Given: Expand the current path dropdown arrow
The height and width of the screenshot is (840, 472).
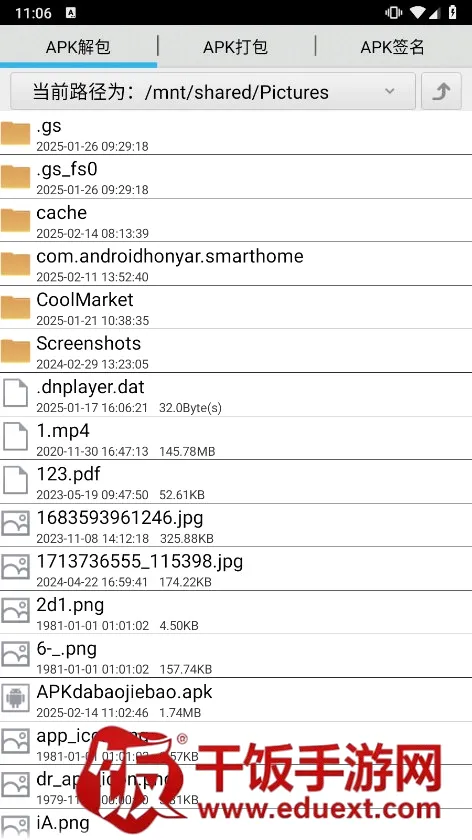Looking at the screenshot, I should pyautogui.click(x=390, y=92).
